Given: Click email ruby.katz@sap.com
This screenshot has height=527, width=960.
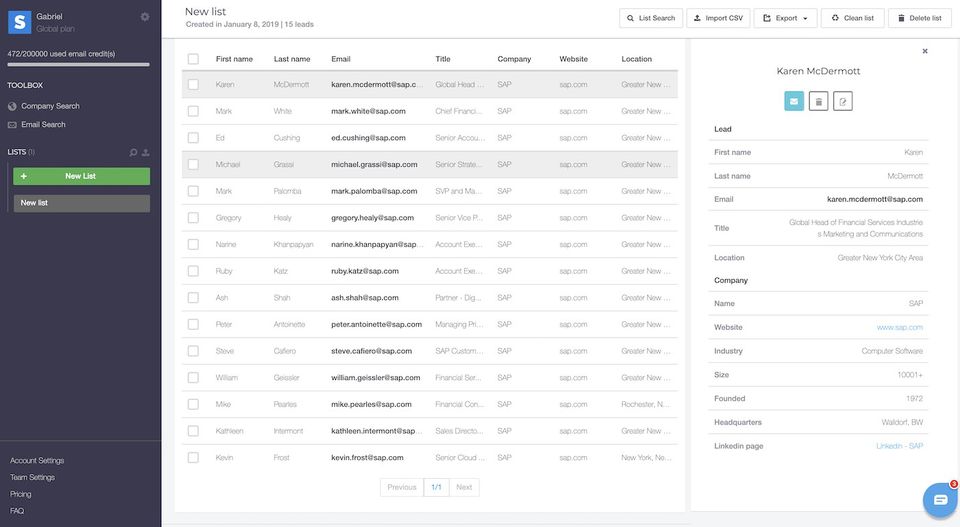Looking at the screenshot, I should tap(365, 271).
